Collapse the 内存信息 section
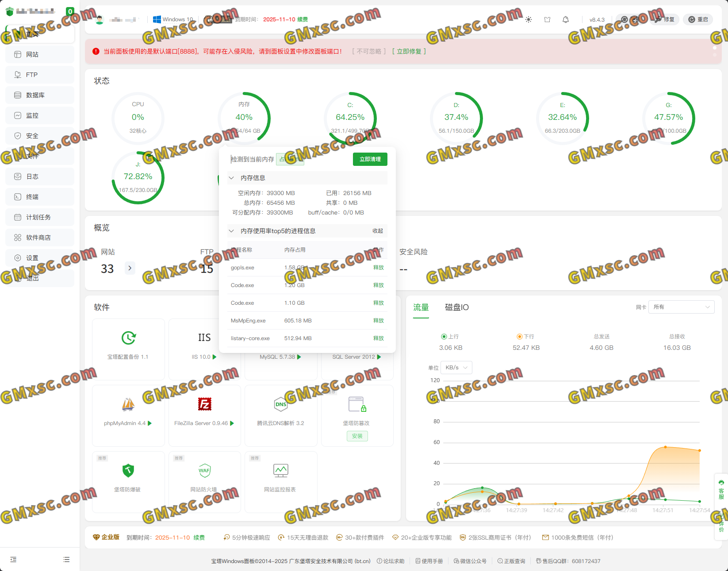 [231, 178]
